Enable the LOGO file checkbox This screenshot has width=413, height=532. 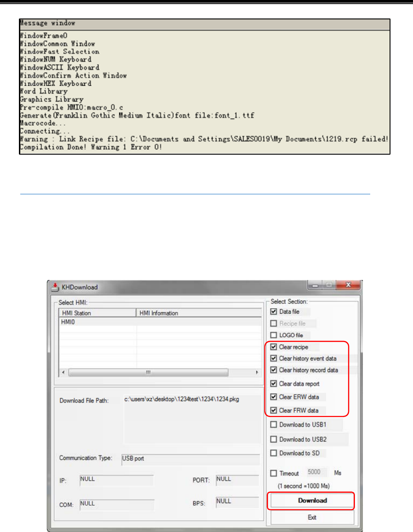(x=274, y=335)
